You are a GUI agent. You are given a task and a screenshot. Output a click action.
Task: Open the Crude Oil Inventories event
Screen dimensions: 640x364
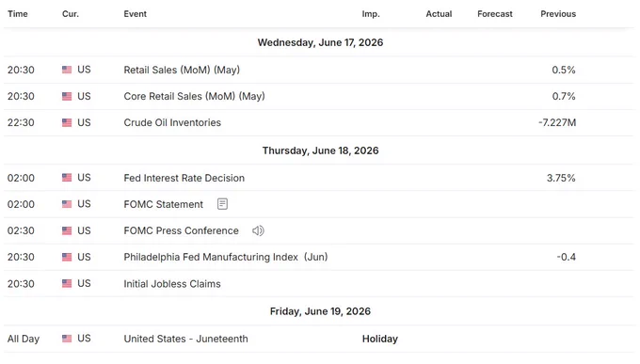[x=172, y=122]
